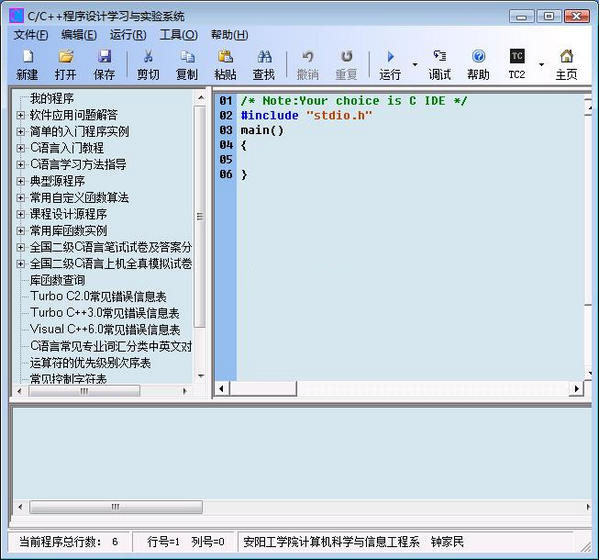The image size is (599, 560).
Task: Select 库函数查询 tree item
Action: pos(58,280)
